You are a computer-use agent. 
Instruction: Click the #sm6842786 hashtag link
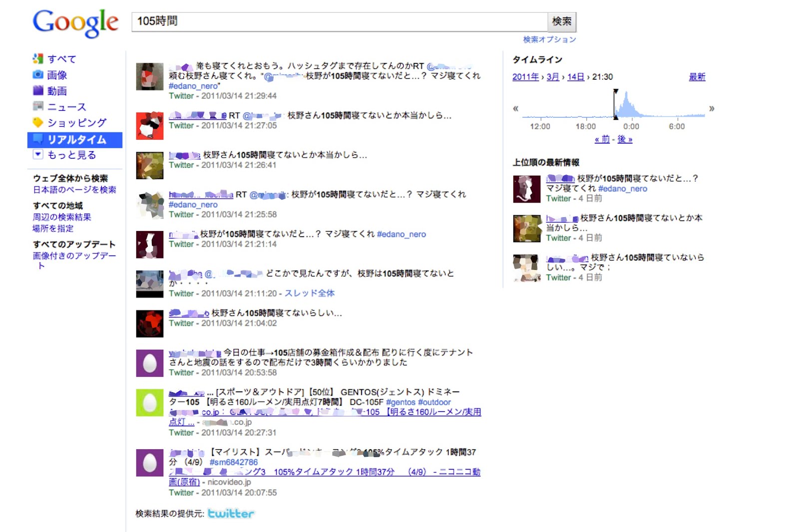pyautogui.click(x=234, y=462)
